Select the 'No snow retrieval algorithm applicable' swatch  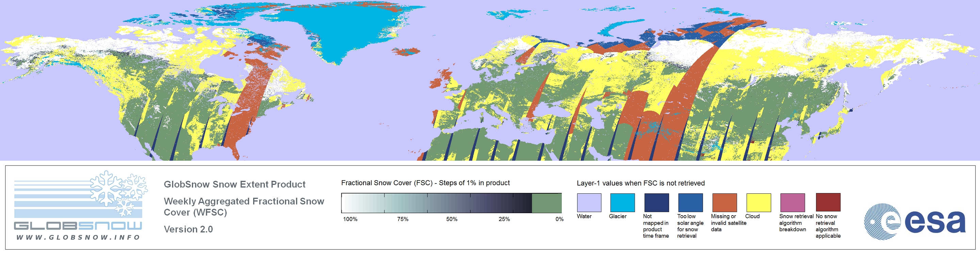coord(828,203)
